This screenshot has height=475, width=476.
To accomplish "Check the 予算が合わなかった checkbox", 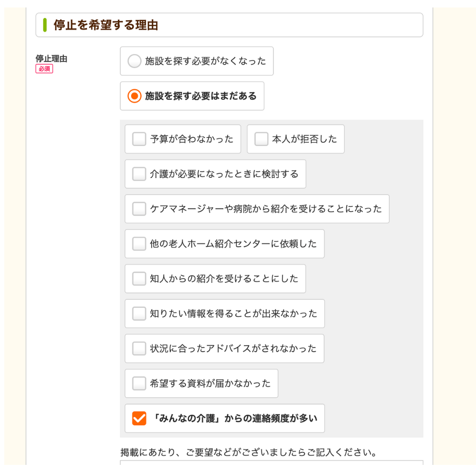I will [x=139, y=139].
